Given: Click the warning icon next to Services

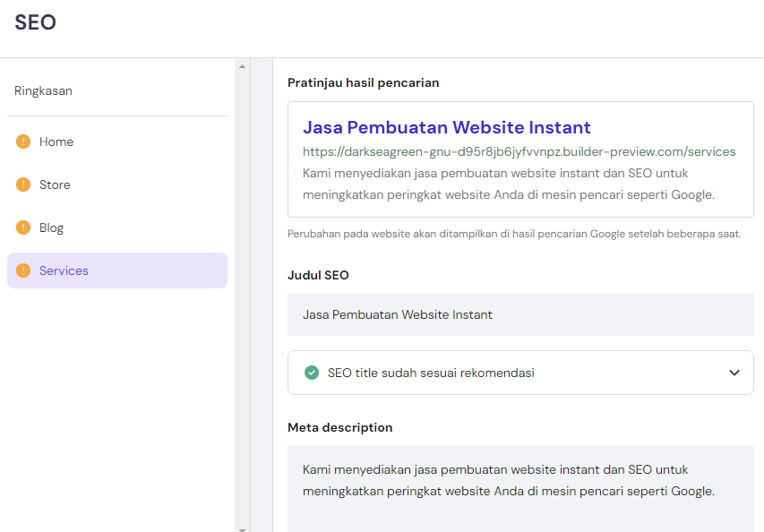Looking at the screenshot, I should (24, 270).
